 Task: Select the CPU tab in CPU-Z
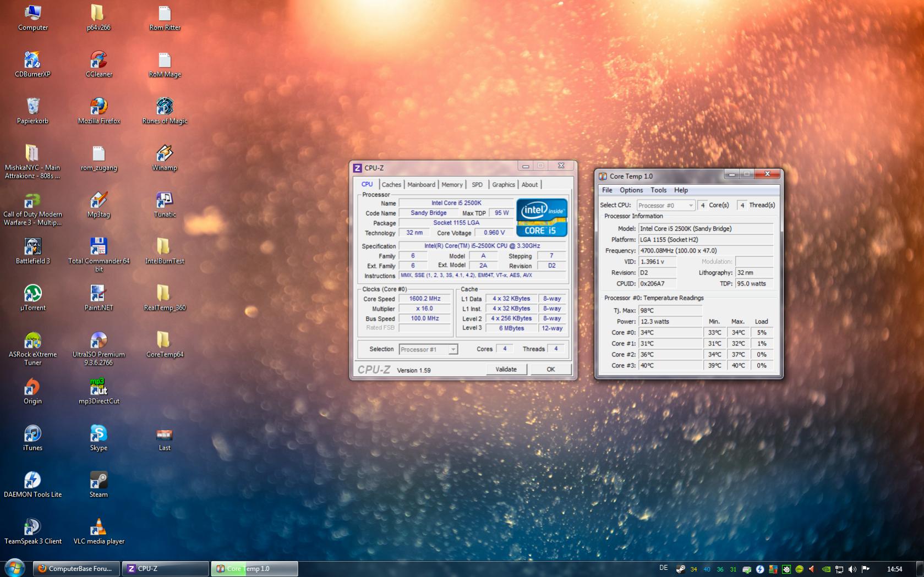pyautogui.click(x=367, y=184)
